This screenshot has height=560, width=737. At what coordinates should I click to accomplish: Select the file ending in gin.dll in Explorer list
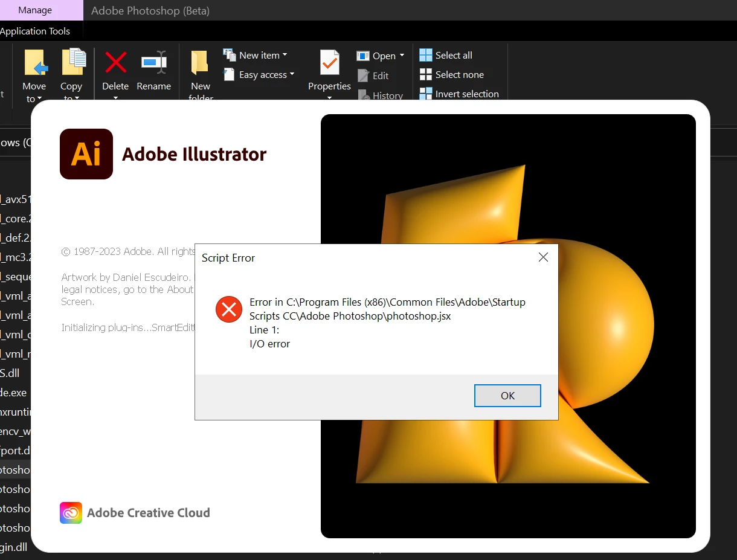coord(14,547)
